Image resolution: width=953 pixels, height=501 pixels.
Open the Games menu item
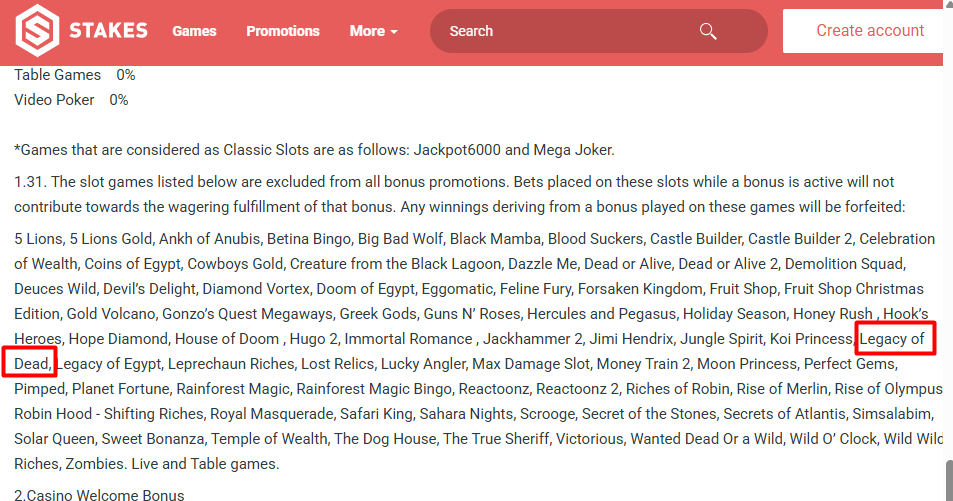click(194, 31)
